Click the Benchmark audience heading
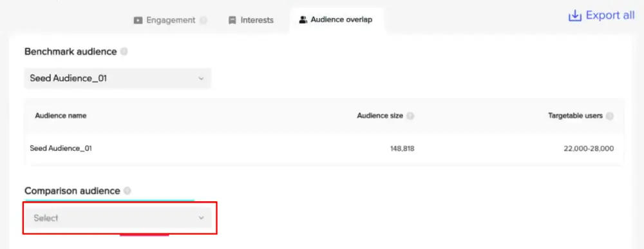Screen dimensions: 644x249 (x=71, y=52)
